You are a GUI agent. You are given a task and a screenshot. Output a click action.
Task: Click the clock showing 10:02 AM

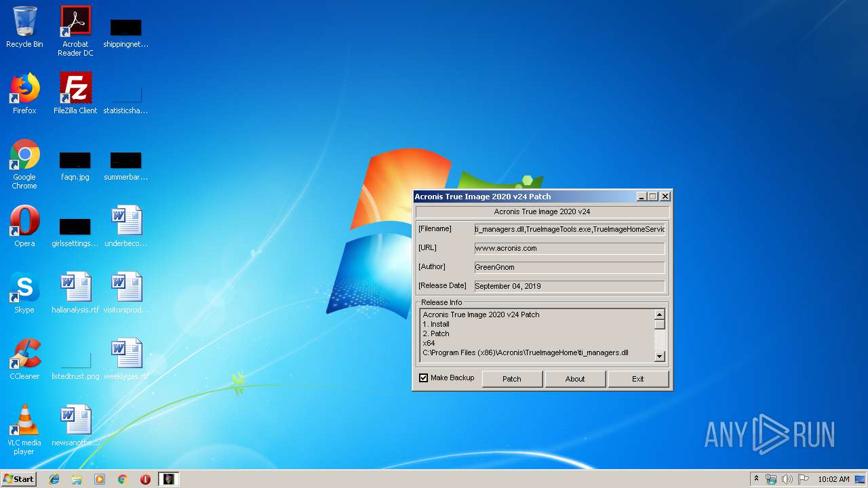pos(833,479)
